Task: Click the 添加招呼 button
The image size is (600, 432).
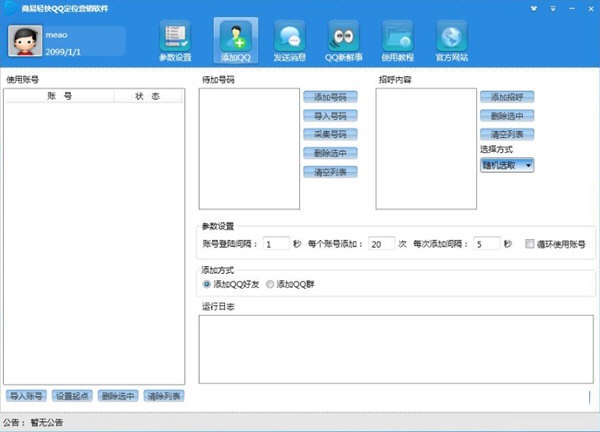Action: (x=507, y=97)
